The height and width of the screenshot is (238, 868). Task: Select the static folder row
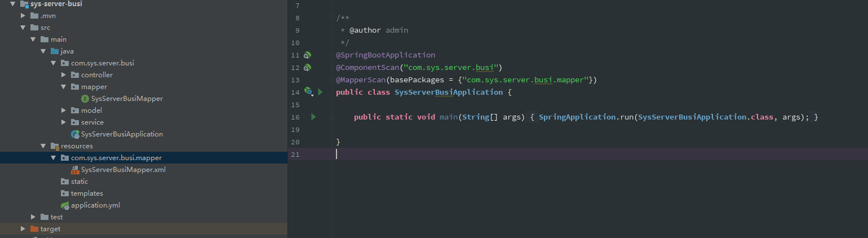click(x=144, y=182)
